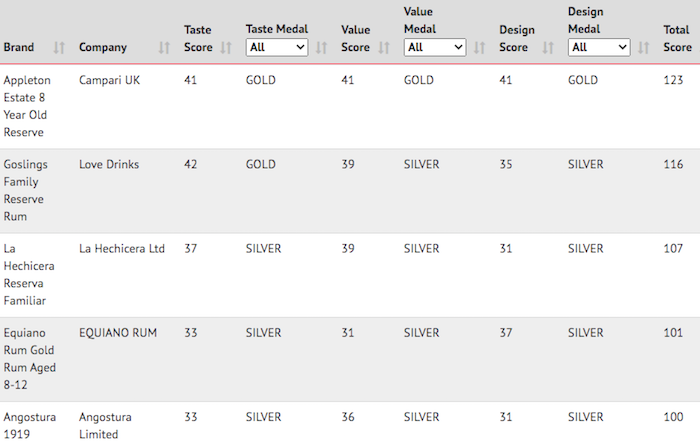Click Design Score sort arrows
Screen dimensions: 700x448
click(548, 47)
